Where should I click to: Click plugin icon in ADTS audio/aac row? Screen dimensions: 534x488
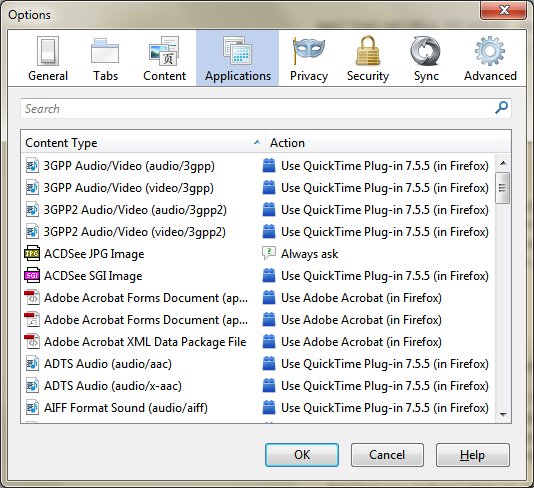[x=269, y=364]
